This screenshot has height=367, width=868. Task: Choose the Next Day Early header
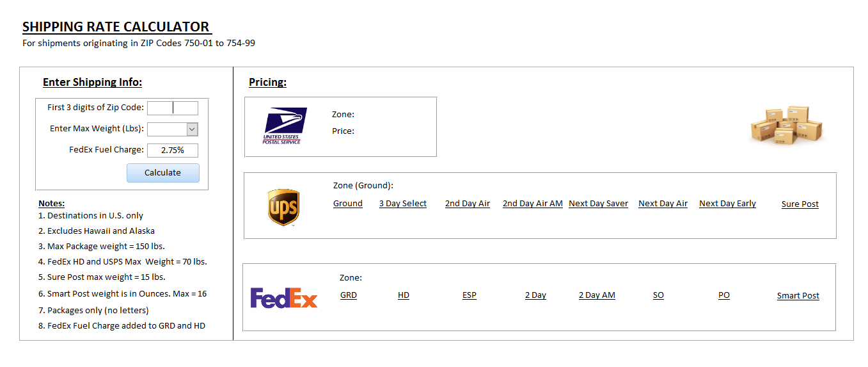[x=727, y=204]
